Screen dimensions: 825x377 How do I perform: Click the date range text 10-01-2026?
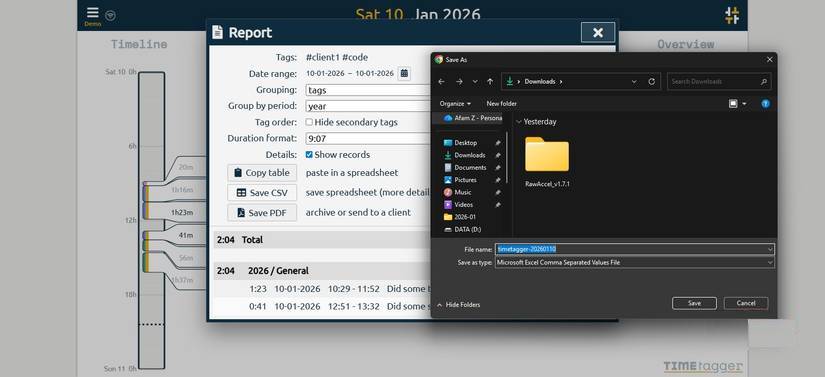(x=350, y=74)
